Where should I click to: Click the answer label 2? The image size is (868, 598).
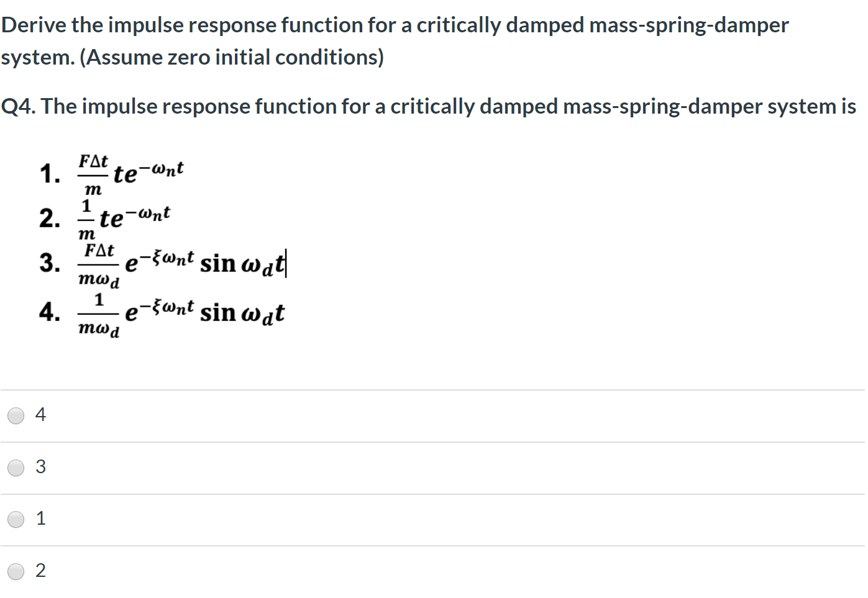(x=40, y=571)
